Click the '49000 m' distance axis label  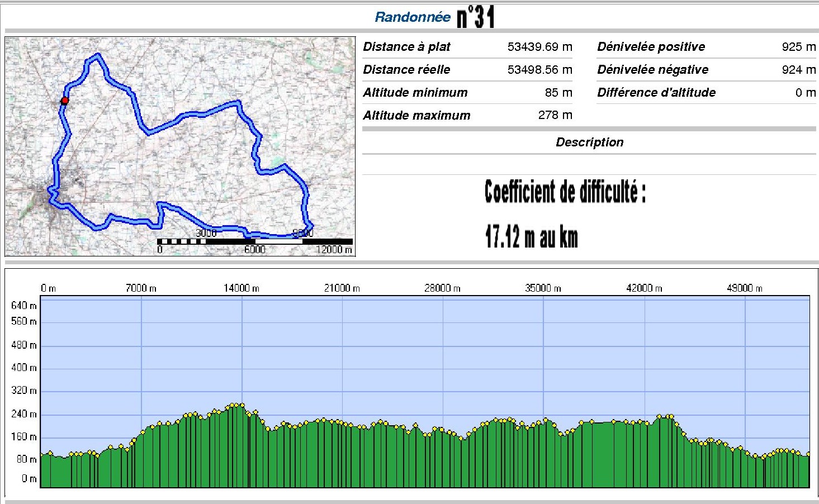point(745,288)
